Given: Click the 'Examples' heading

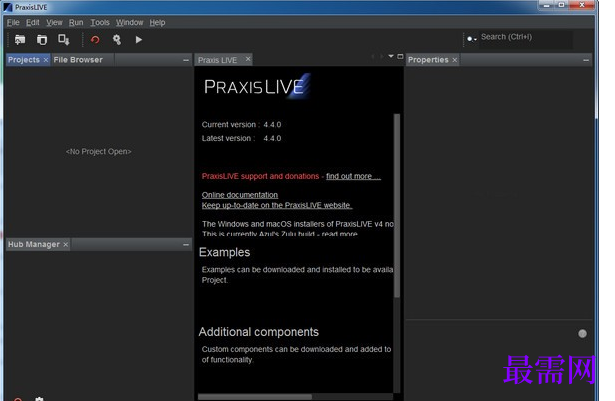Looking at the screenshot, I should (x=224, y=252).
